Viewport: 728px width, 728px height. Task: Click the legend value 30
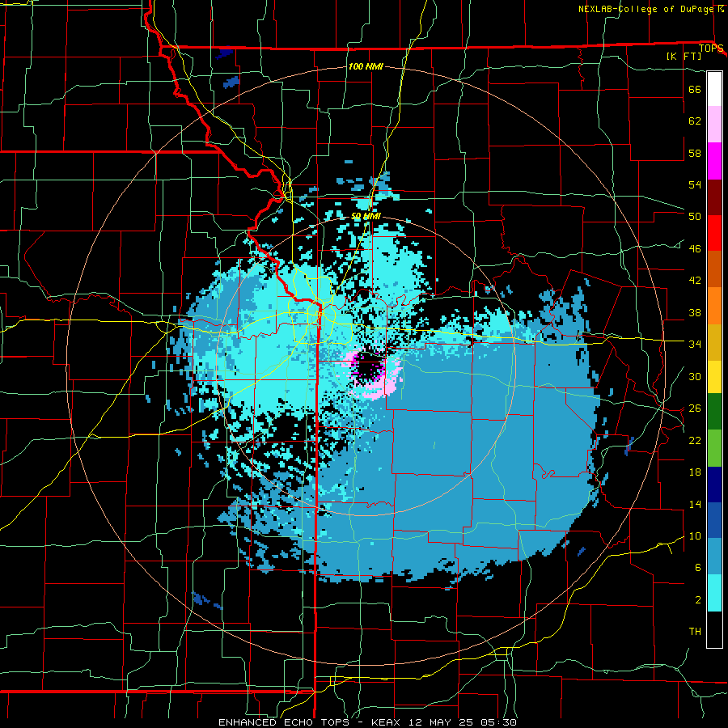(695, 376)
